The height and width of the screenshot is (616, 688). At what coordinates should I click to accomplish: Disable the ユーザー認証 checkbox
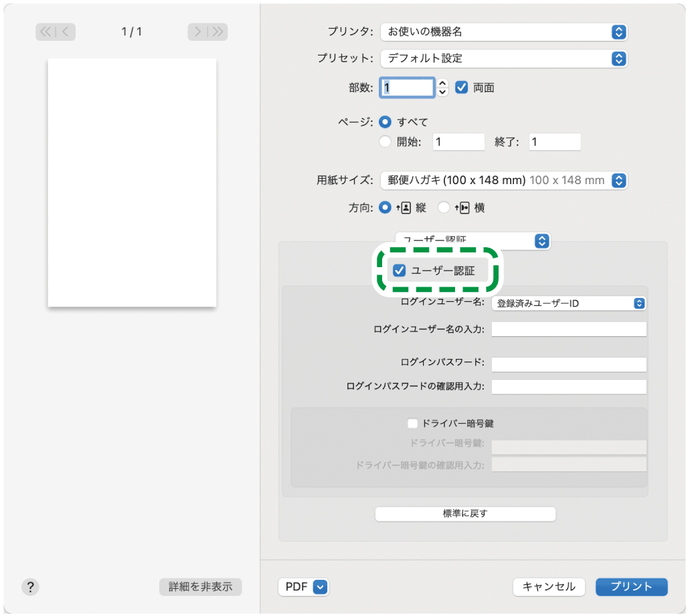[401, 271]
